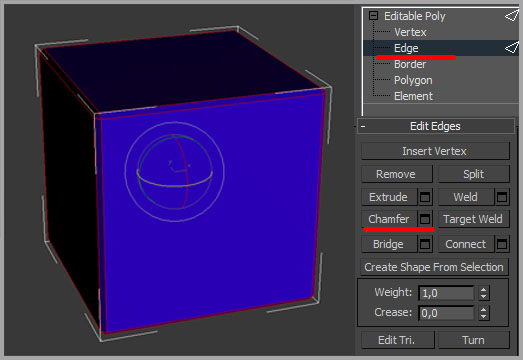The image size is (523, 360).
Task: Click the Connect button
Action: [x=466, y=244]
